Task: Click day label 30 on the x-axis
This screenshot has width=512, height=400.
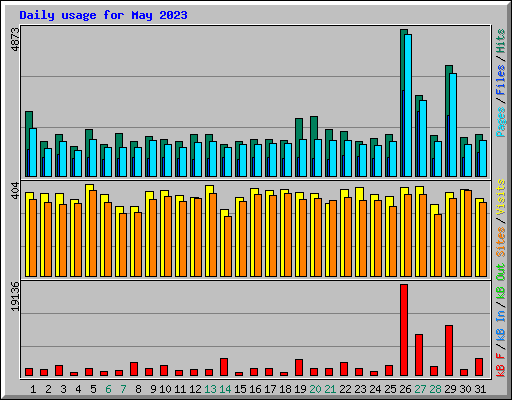Action: (x=465, y=389)
